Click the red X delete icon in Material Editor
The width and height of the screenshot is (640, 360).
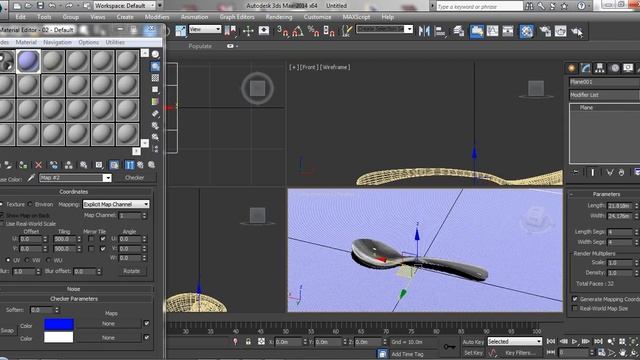pos(38,165)
